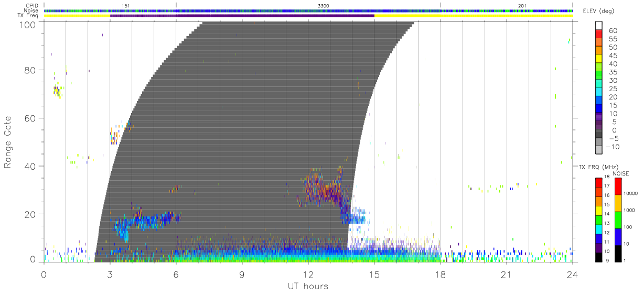Click '25' in the ELEV legend
Screen dimensions: 644x297
[614, 89]
